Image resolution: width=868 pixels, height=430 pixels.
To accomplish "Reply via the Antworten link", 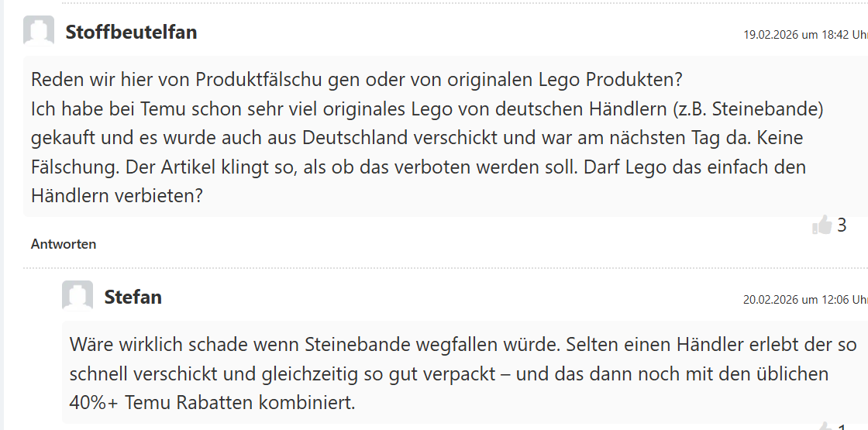I will pyautogui.click(x=64, y=244).
